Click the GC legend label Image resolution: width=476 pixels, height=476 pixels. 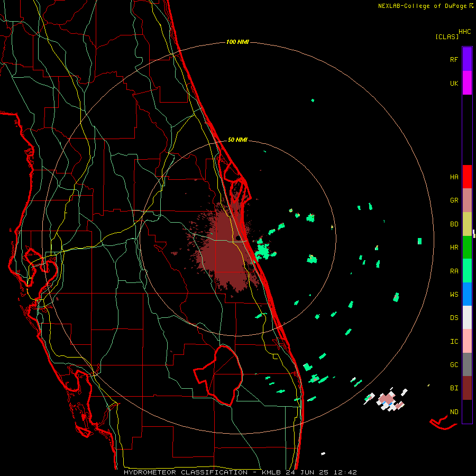(x=454, y=365)
